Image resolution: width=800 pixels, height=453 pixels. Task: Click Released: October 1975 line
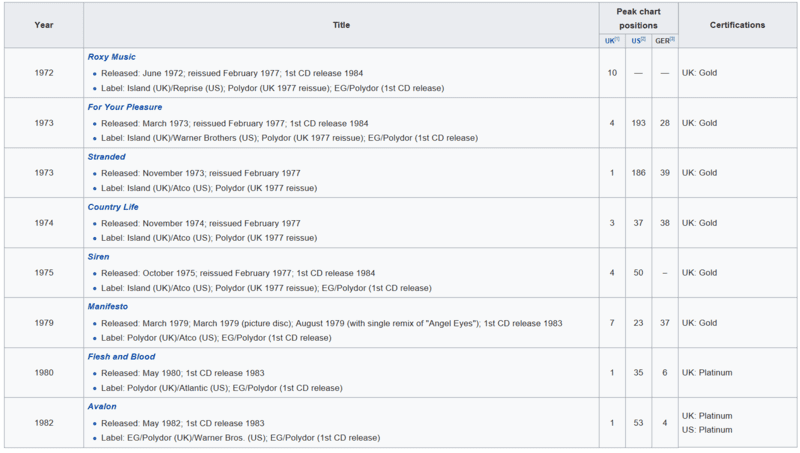point(238,273)
